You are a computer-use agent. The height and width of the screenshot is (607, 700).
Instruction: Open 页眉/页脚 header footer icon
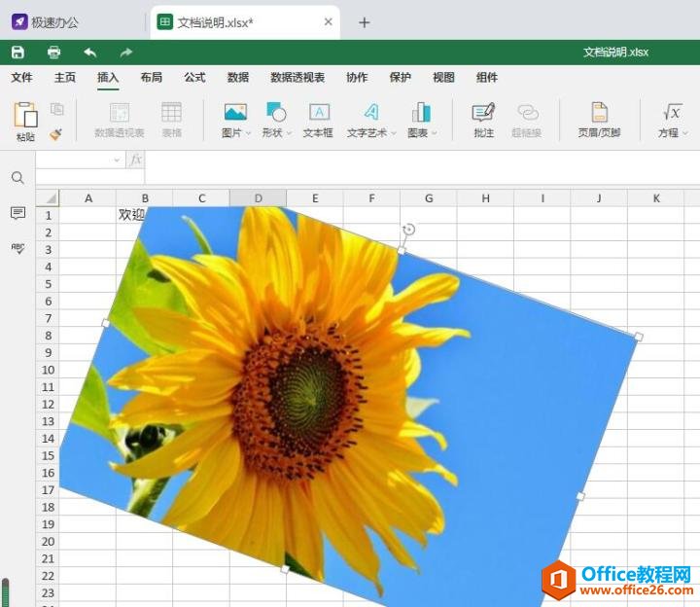600,112
